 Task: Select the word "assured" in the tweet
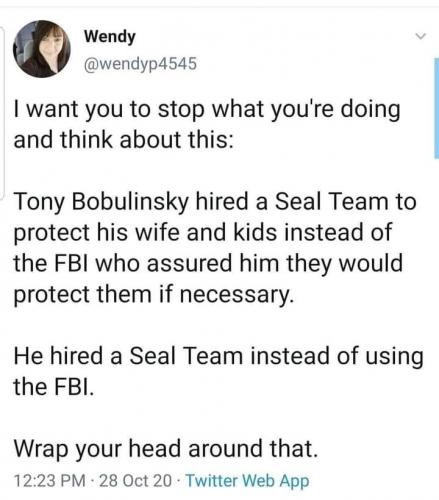tap(189, 263)
